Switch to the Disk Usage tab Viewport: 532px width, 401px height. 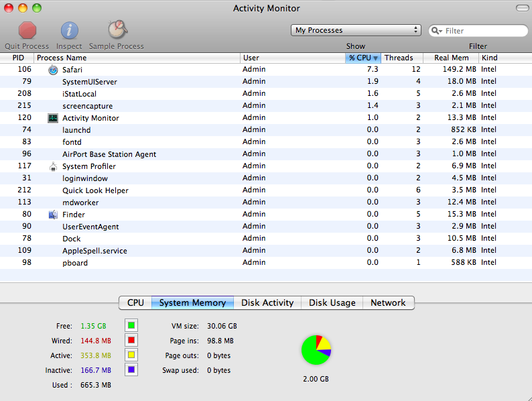pos(332,302)
